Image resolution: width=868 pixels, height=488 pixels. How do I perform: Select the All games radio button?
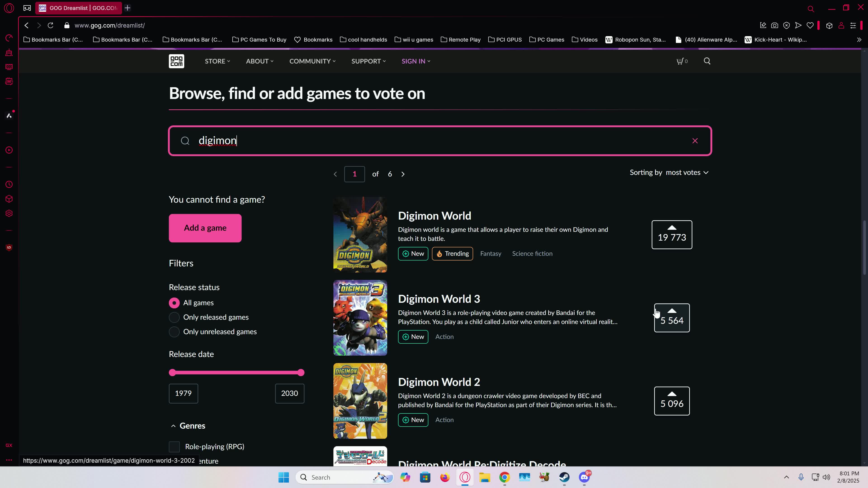tap(174, 303)
